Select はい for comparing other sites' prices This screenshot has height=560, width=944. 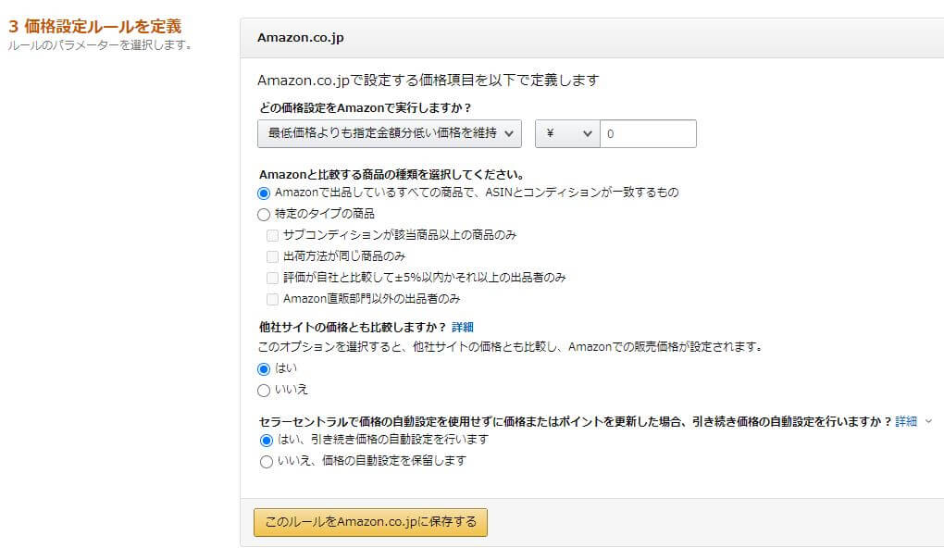coord(264,369)
